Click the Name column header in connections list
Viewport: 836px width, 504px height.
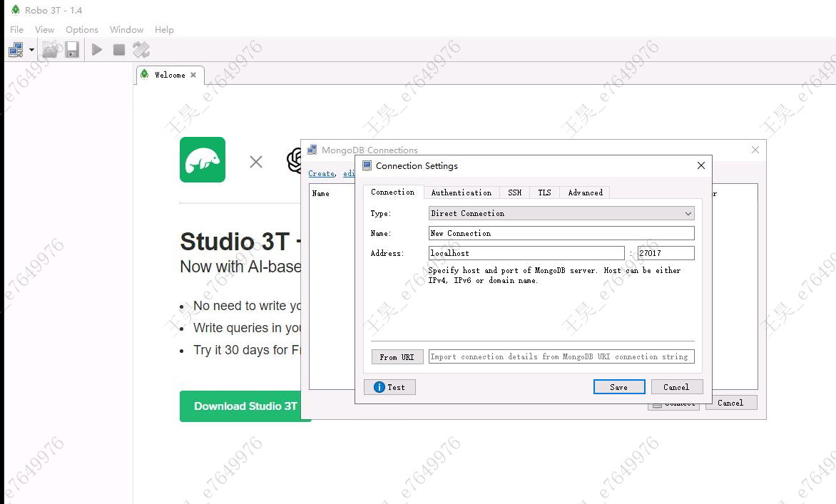point(320,193)
